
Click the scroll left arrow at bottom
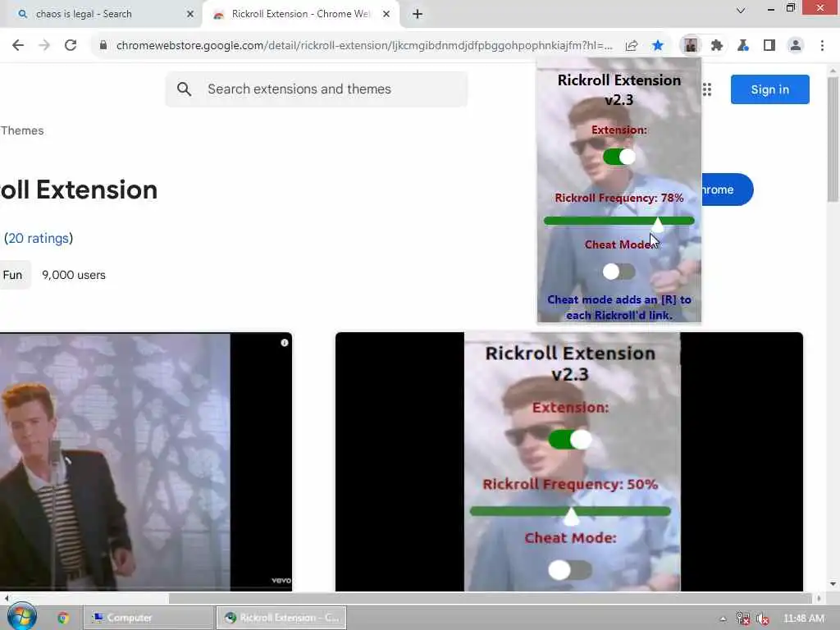(6, 598)
